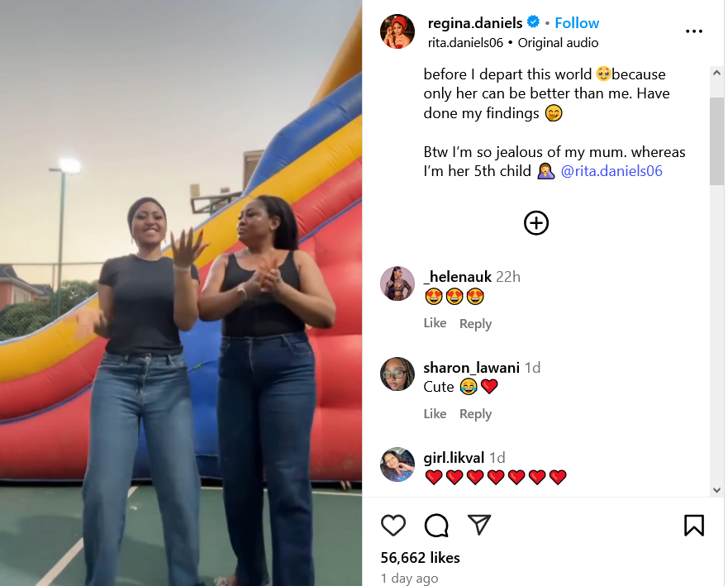Open regina.daniels profile picture
The width and height of the screenshot is (728, 586).
point(397,31)
